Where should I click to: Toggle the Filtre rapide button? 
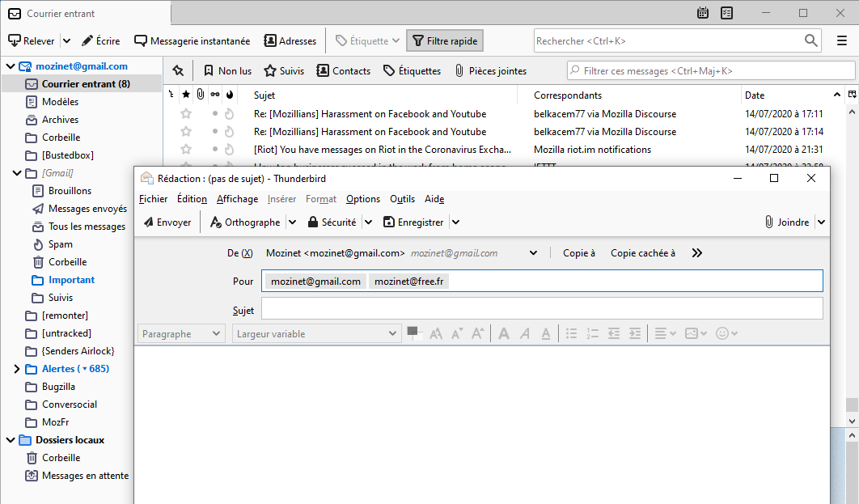pos(445,41)
